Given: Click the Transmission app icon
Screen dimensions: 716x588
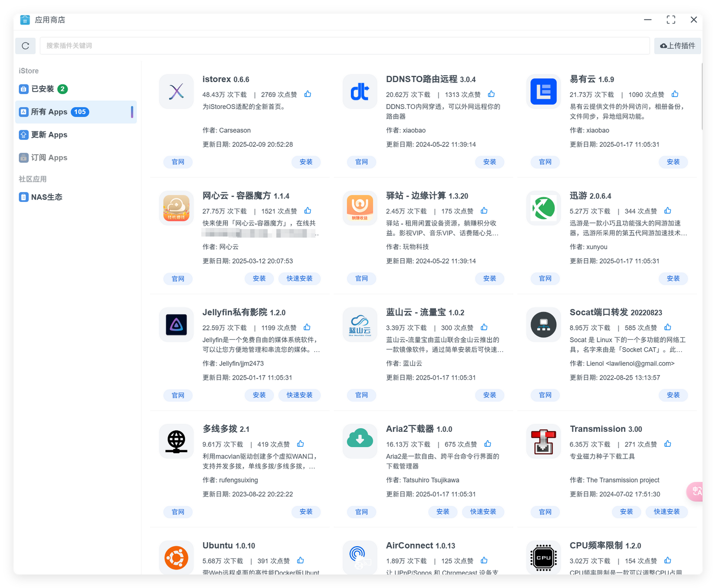Looking at the screenshot, I should pyautogui.click(x=543, y=441).
